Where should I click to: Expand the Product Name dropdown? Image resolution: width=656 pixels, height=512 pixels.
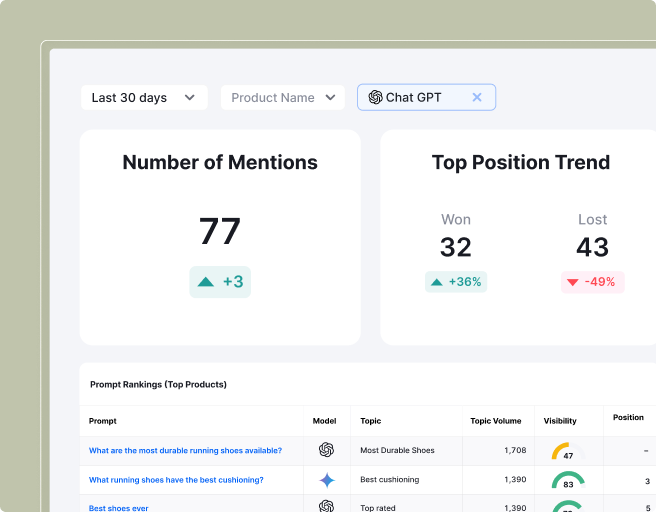[283, 98]
